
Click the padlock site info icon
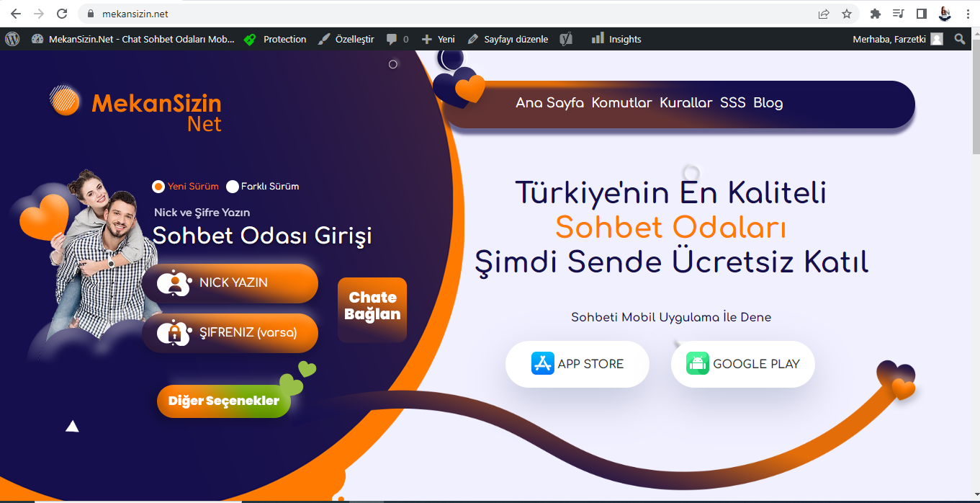point(90,14)
